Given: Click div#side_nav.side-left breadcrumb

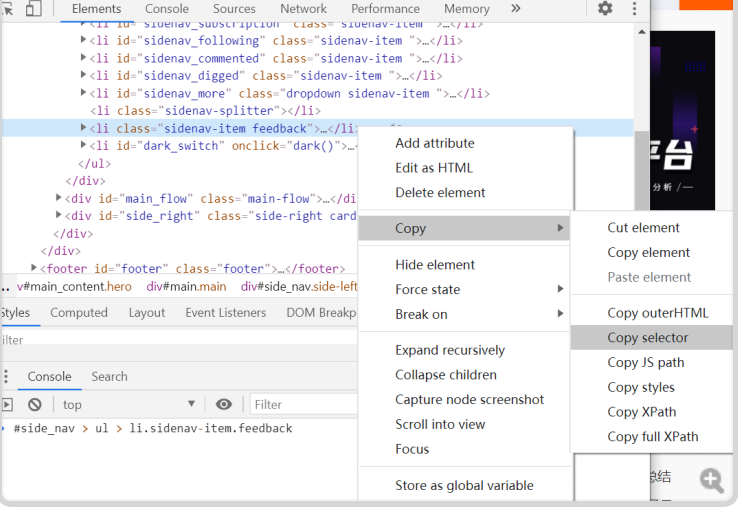Looking at the screenshot, I should pyautogui.click(x=299, y=286).
